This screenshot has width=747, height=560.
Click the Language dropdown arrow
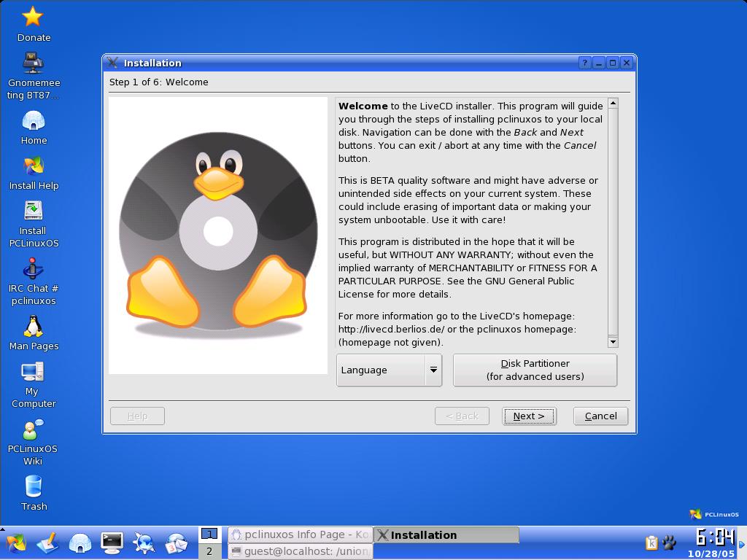coord(433,370)
